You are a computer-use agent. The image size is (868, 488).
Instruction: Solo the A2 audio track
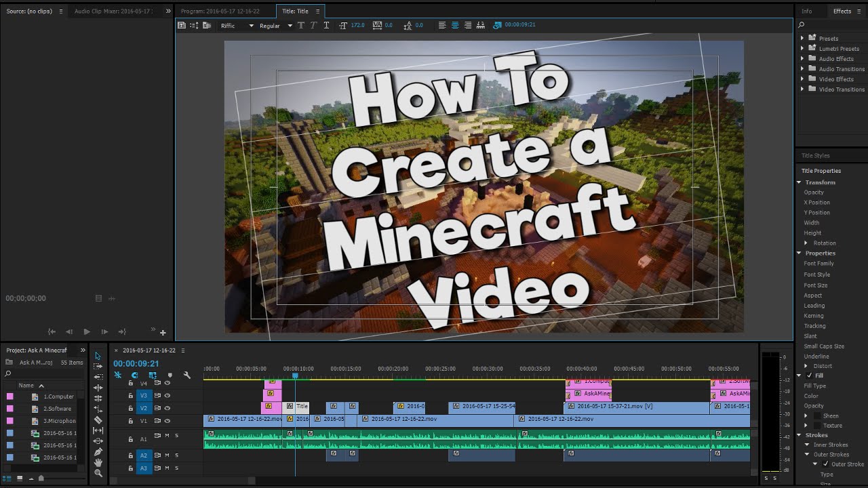pos(177,455)
